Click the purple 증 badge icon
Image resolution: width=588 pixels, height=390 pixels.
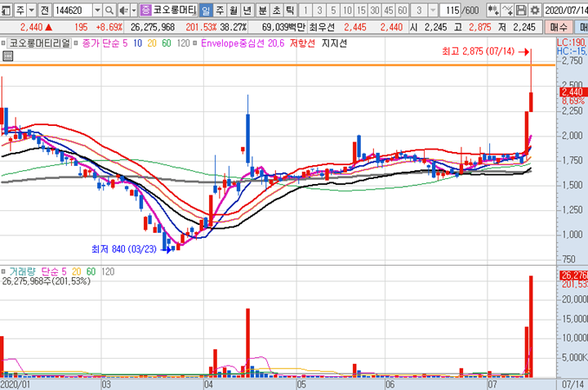pos(145,11)
